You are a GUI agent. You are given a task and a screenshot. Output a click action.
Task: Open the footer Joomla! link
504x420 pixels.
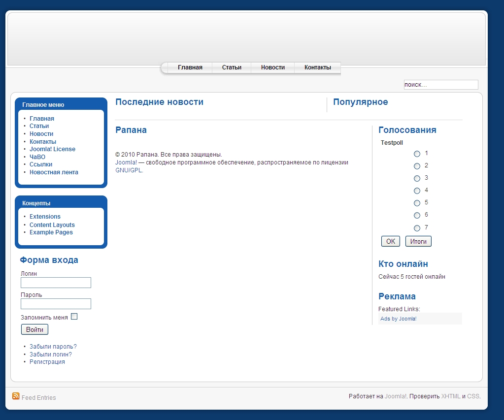[395, 396]
